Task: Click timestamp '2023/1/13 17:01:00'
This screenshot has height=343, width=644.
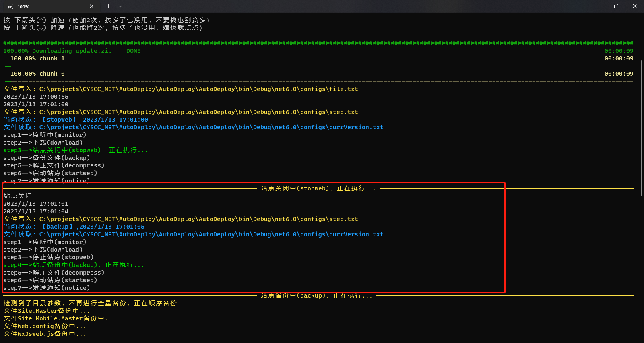Action: [36, 104]
